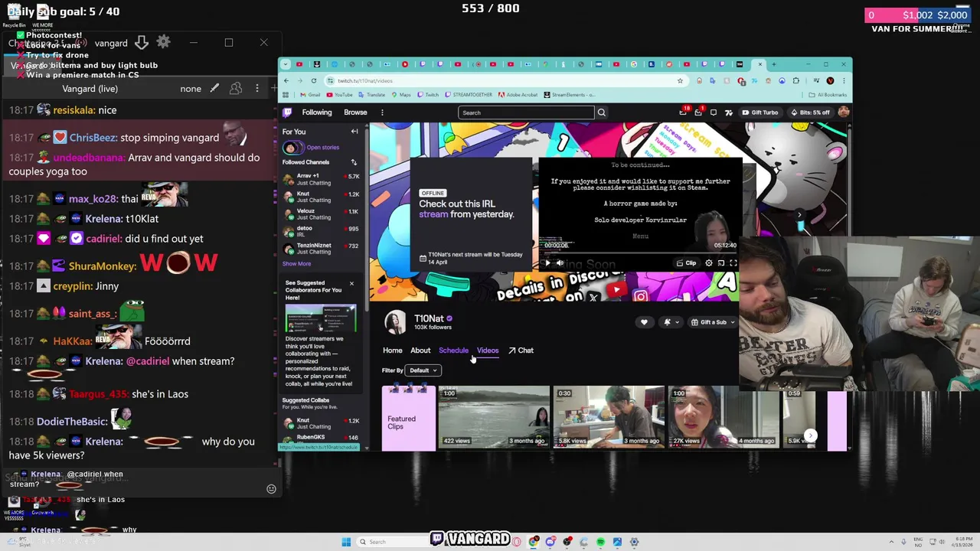Click the Clip button on the video player
980x551 pixels.
(687, 263)
